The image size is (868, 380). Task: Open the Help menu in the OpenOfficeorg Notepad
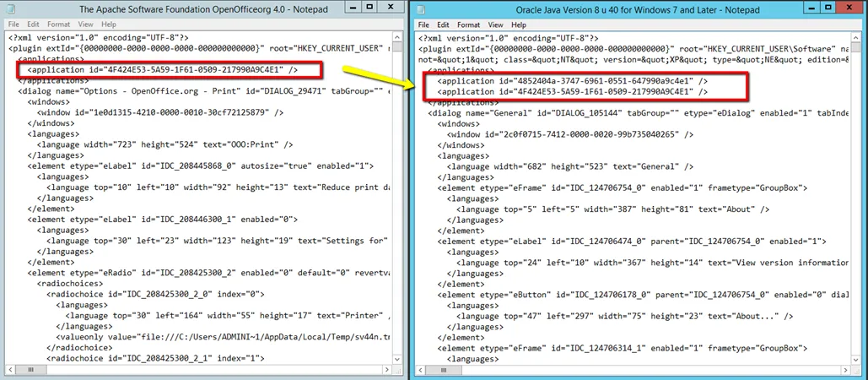111,24
